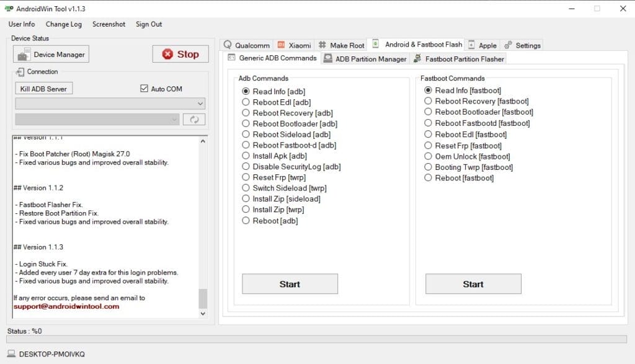Click the Apple logo icon

click(x=473, y=45)
